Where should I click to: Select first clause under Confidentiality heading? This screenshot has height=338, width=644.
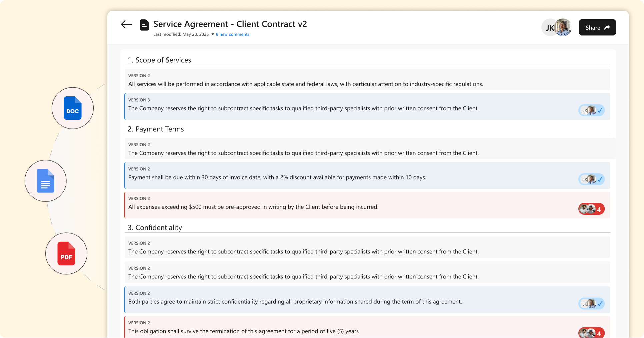pos(367,247)
